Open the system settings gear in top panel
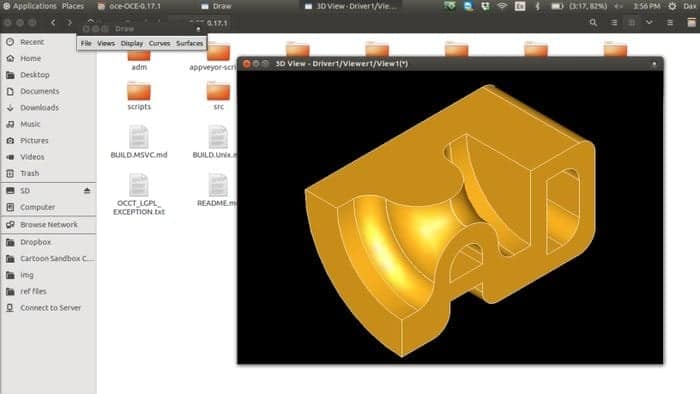 tap(672, 6)
